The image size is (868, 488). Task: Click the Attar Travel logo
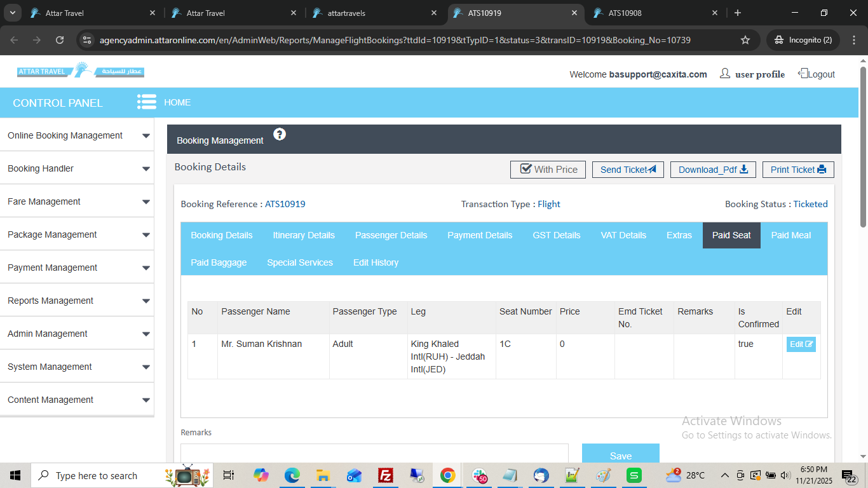[x=81, y=71]
